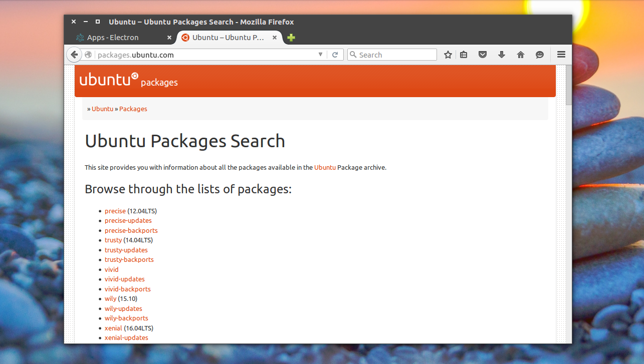644x364 pixels.
Task: Open the xenial package list
Action: tap(113, 328)
